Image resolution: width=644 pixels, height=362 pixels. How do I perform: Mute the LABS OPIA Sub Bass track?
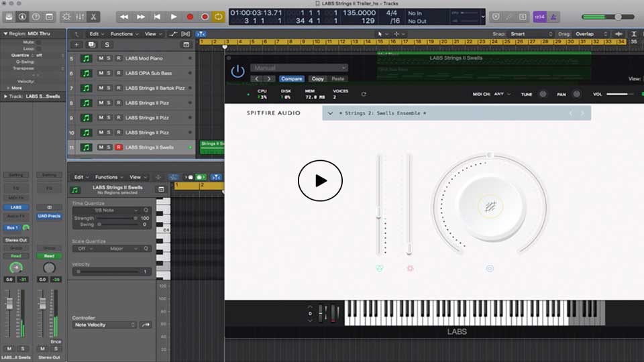pos(101,73)
